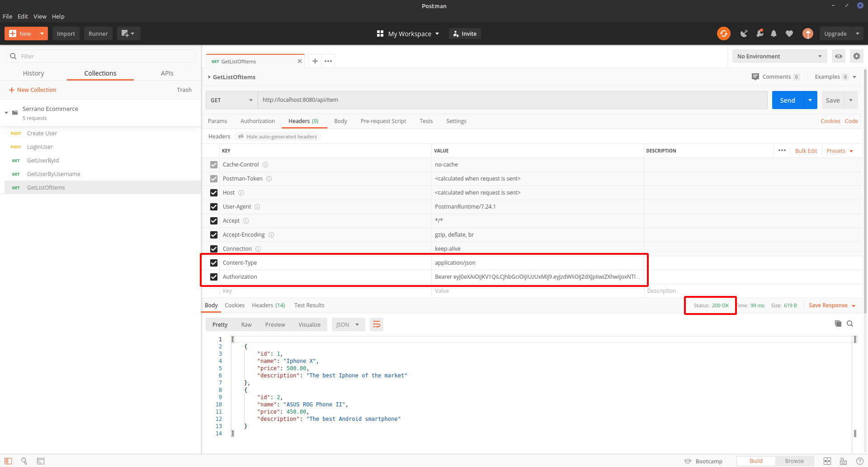Open the tab options ellipsis menu
This screenshot has width=868, height=467.
328,61
